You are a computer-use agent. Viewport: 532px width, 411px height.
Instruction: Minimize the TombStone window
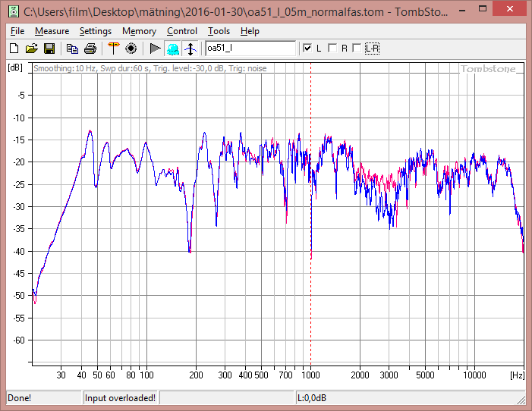coord(462,10)
